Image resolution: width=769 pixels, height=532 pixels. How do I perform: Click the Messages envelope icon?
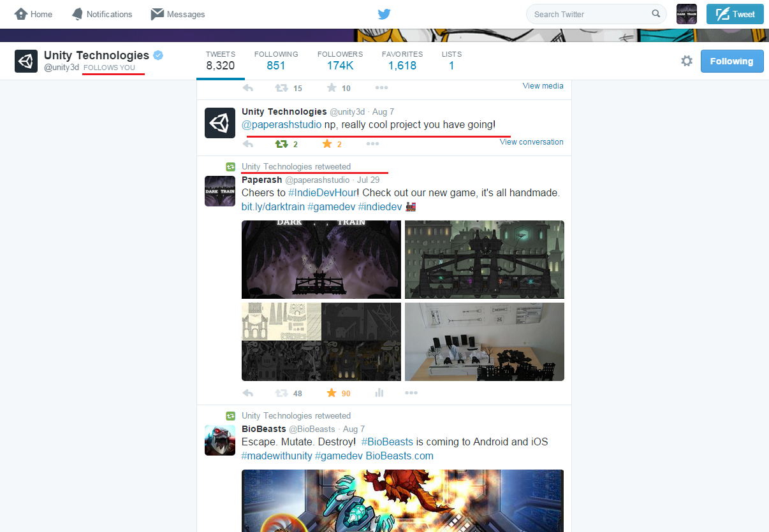click(157, 14)
